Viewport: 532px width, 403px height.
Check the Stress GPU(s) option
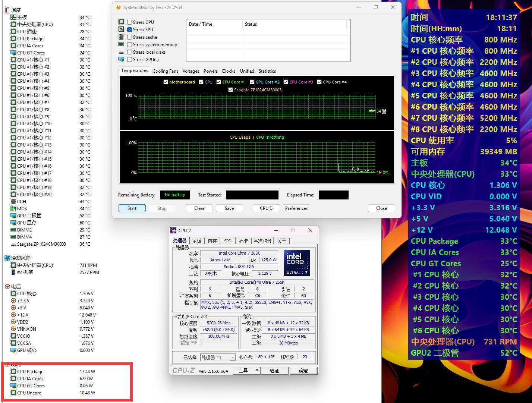(130, 60)
